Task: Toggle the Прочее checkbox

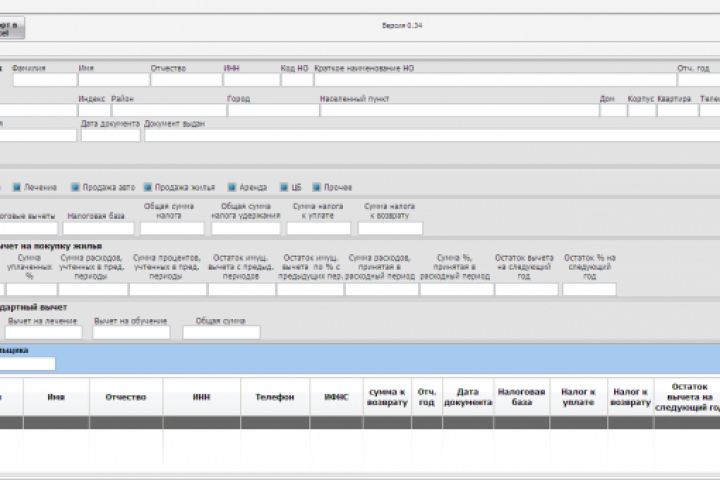Action: pos(316,187)
